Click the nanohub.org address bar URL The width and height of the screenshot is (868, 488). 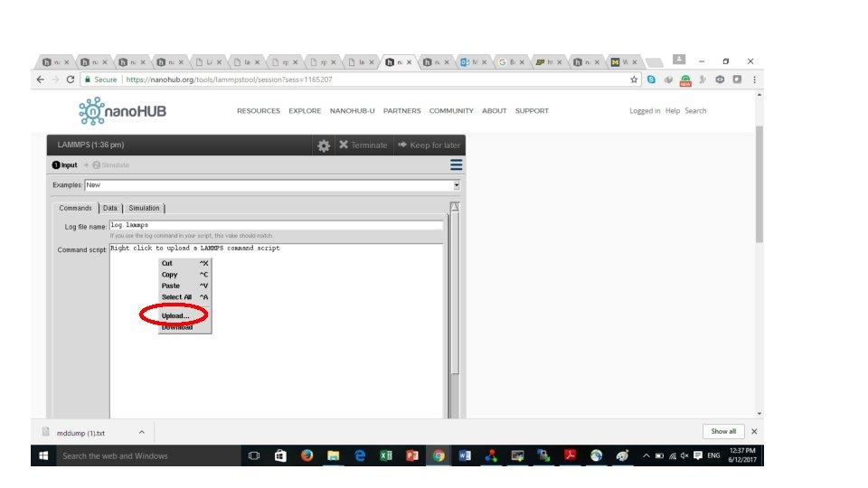229,80
